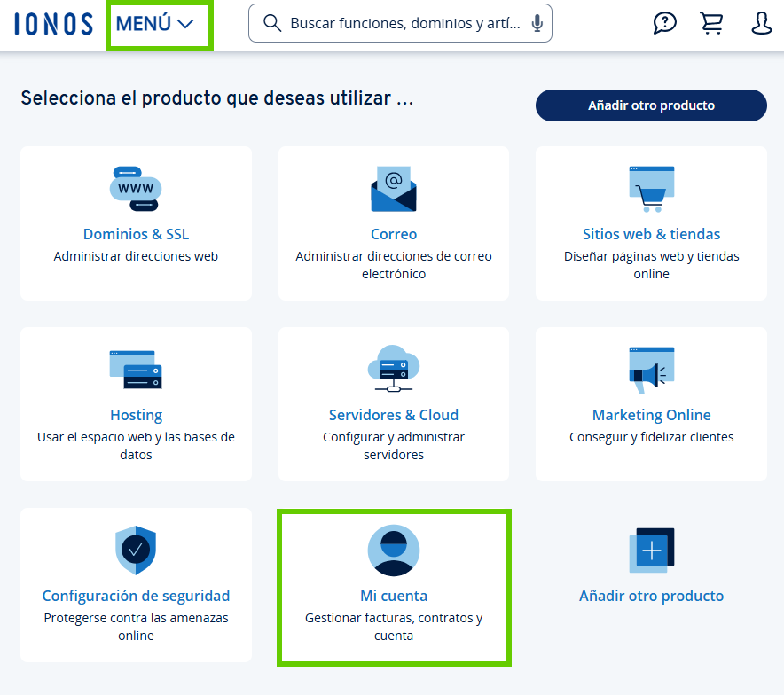The height and width of the screenshot is (695, 784).
Task: Click the search magnifier icon
Action: [x=272, y=23]
